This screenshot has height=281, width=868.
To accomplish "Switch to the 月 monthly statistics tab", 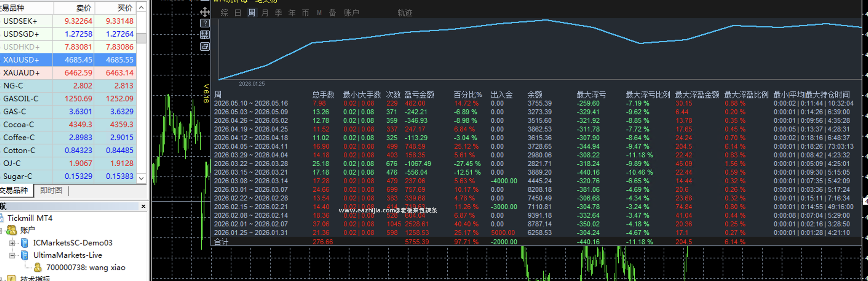I will click(x=265, y=13).
